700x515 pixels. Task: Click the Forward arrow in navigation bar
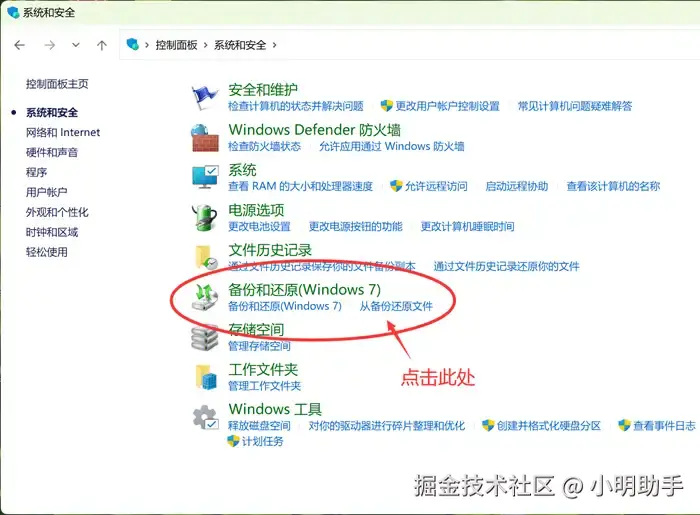tap(50, 45)
